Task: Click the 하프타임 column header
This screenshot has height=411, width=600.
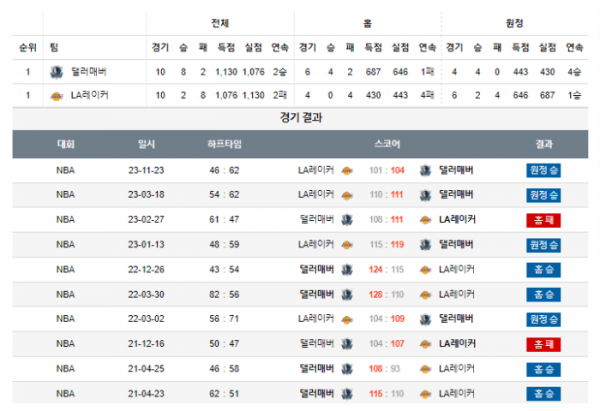Action: [x=224, y=144]
